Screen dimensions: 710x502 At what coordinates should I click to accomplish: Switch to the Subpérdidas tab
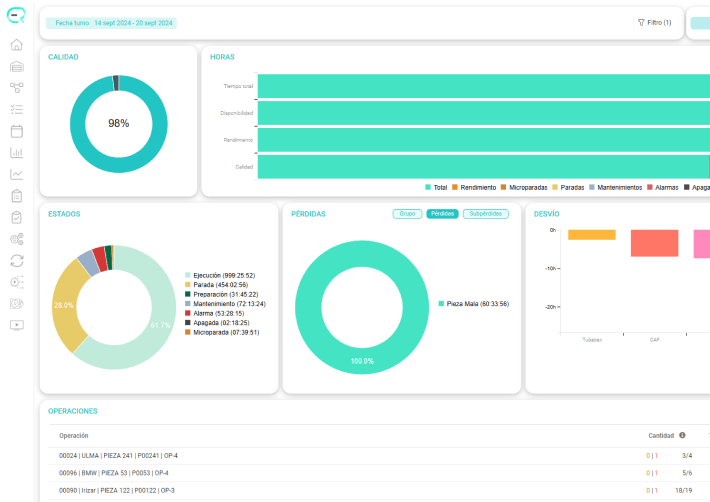point(485,214)
